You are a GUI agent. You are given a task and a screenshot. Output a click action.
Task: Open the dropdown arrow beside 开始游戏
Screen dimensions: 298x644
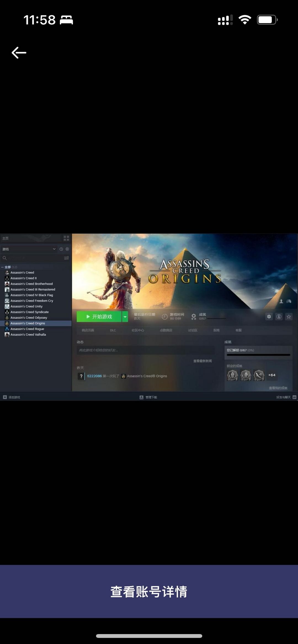(x=125, y=317)
